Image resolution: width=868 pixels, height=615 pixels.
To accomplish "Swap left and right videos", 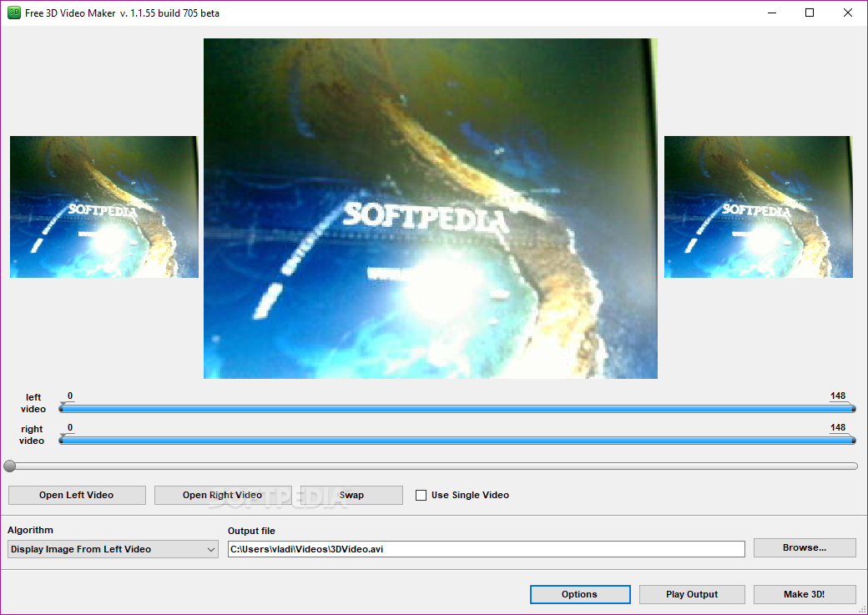I will point(351,495).
